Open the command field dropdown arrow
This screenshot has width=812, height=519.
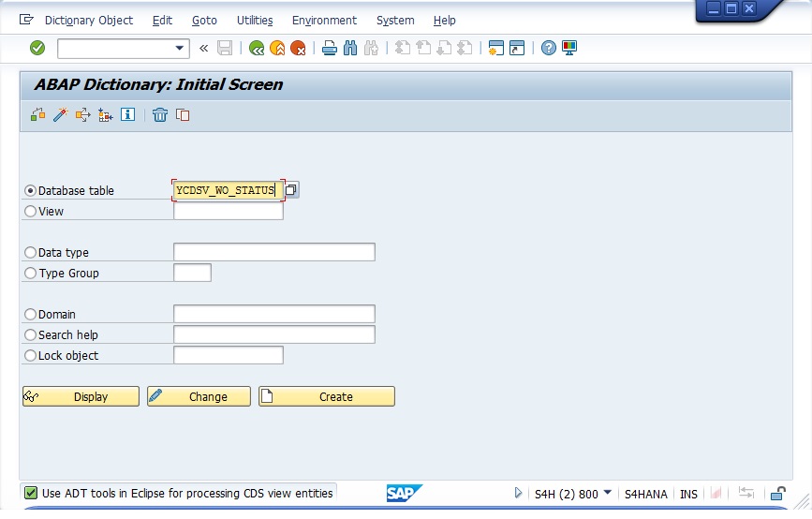179,48
